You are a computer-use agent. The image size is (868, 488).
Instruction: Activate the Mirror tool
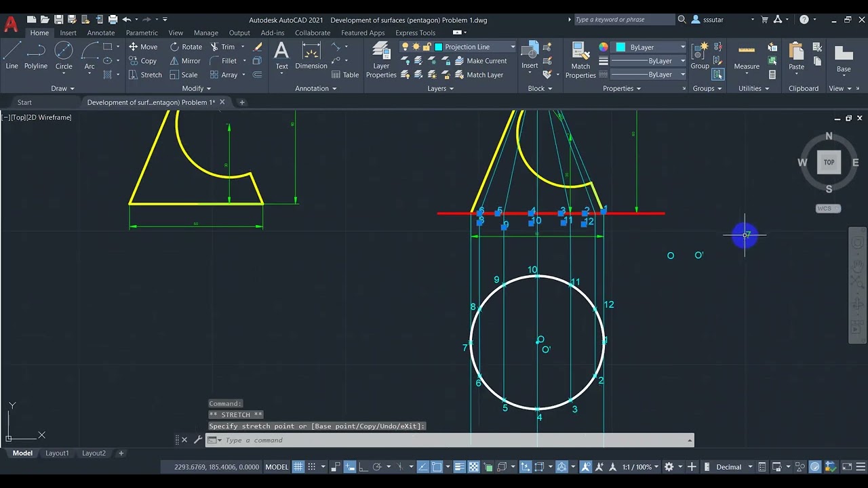pyautogui.click(x=185, y=61)
